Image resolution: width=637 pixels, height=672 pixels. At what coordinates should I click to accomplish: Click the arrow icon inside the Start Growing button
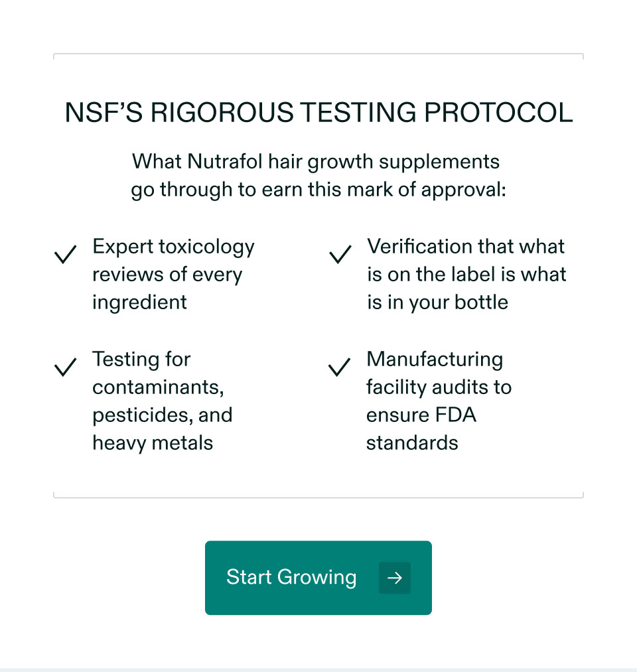394,578
